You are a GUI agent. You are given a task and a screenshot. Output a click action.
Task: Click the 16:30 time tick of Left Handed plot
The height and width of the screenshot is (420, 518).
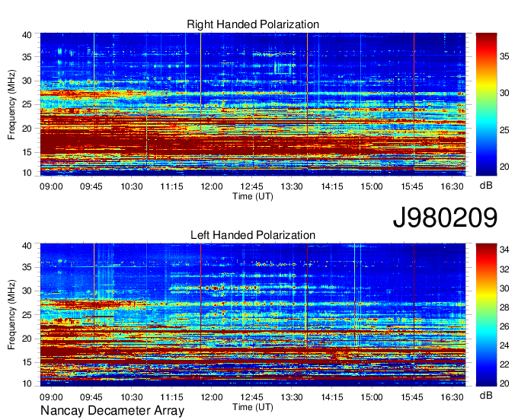tap(452, 397)
